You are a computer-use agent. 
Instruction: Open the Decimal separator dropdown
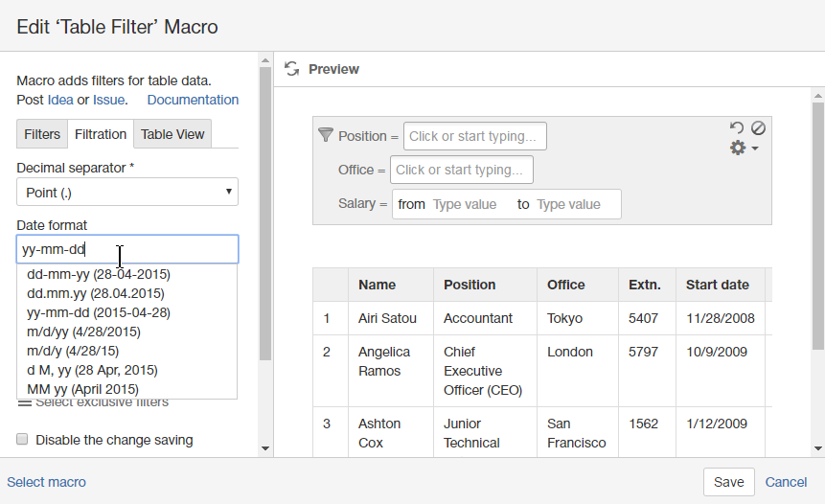(x=127, y=192)
